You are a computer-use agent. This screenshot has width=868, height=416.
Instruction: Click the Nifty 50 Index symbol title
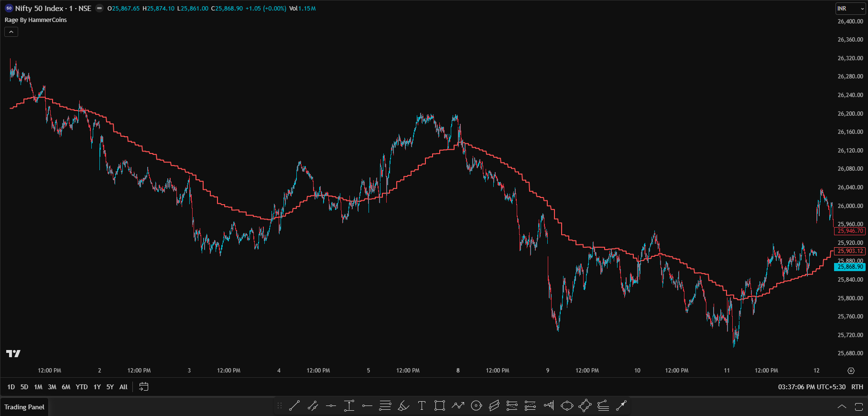tap(39, 8)
